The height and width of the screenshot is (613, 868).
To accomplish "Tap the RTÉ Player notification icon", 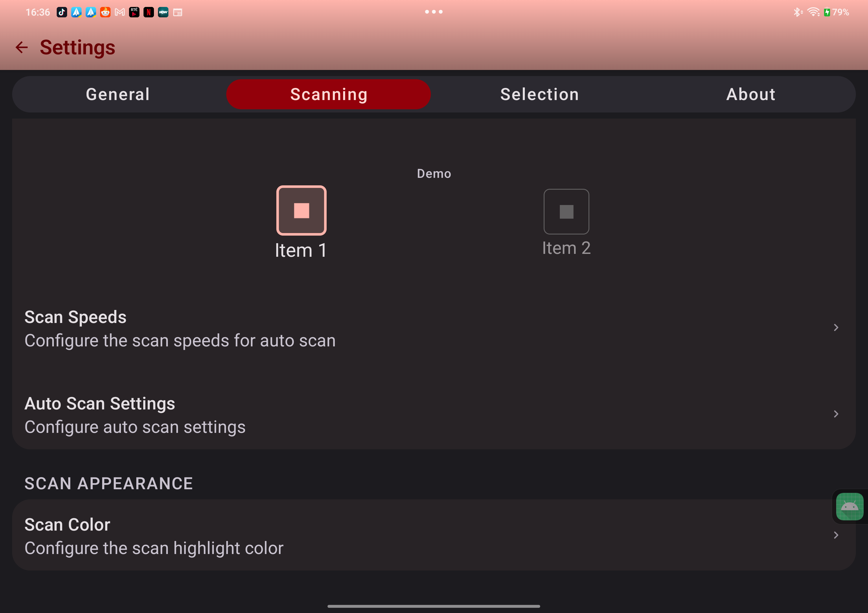I will click(134, 12).
